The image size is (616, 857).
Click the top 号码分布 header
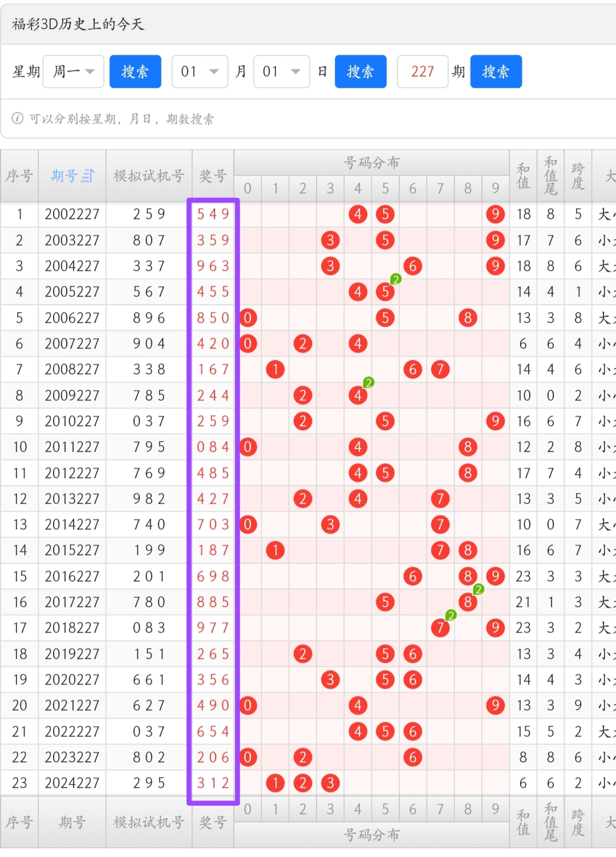(x=371, y=163)
